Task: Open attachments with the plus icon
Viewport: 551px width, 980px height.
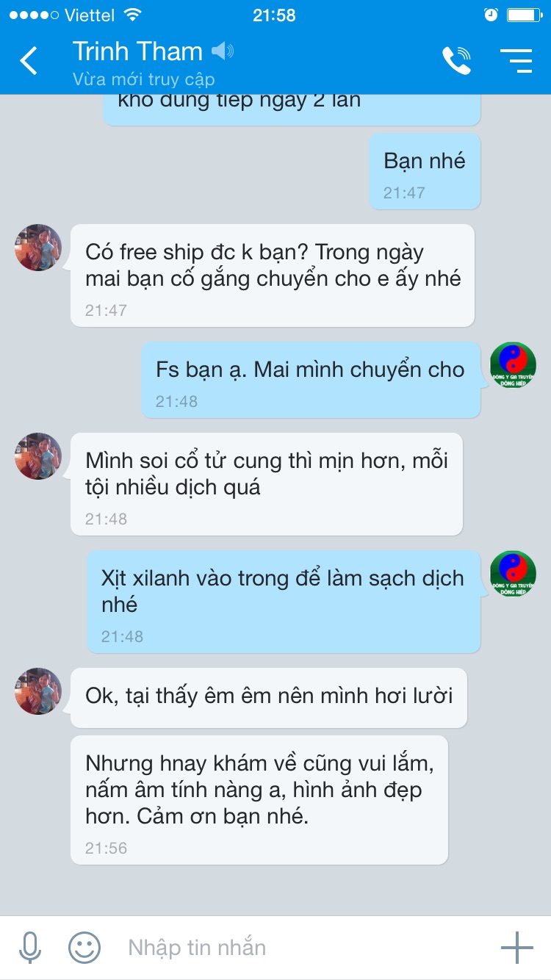Action: pos(517,948)
